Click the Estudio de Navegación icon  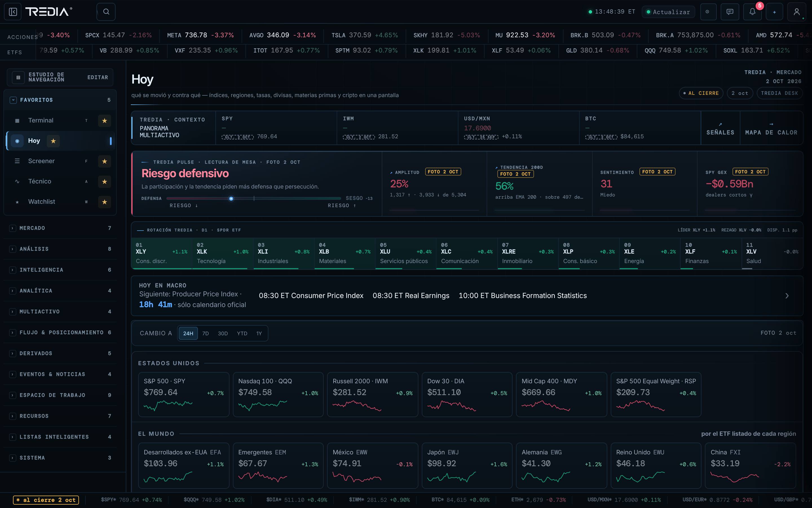(x=18, y=77)
